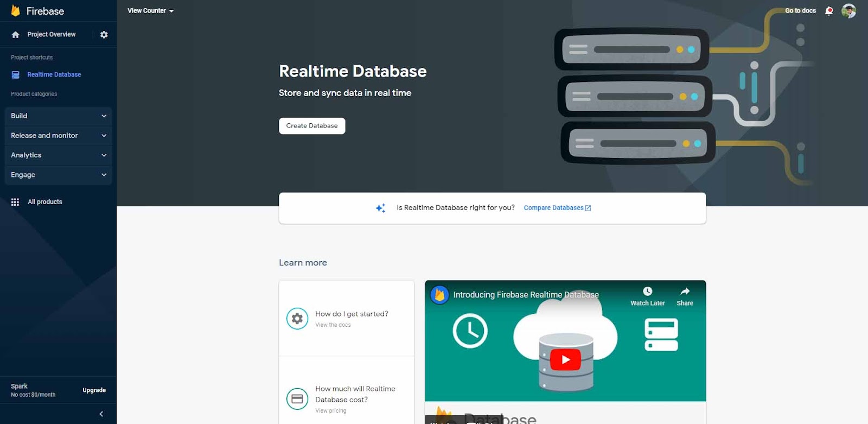Expand the Engage category

tap(59, 175)
